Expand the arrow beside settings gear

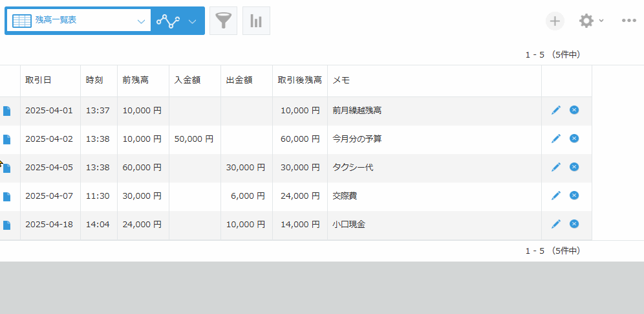coord(601,21)
